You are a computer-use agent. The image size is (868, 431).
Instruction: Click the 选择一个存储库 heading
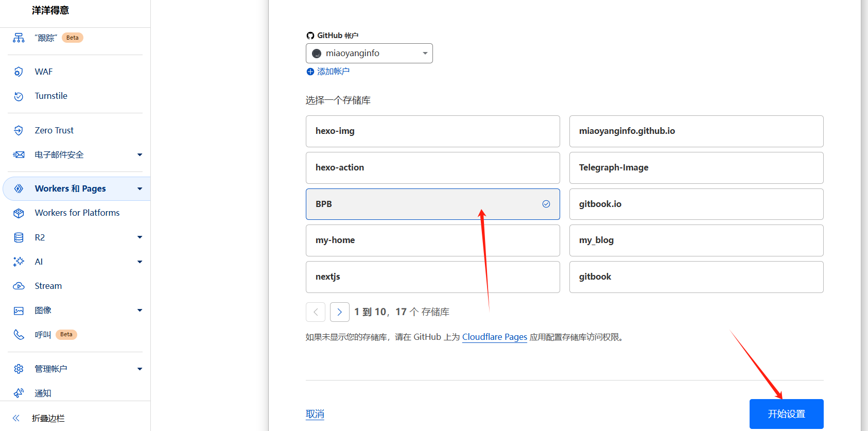(338, 100)
